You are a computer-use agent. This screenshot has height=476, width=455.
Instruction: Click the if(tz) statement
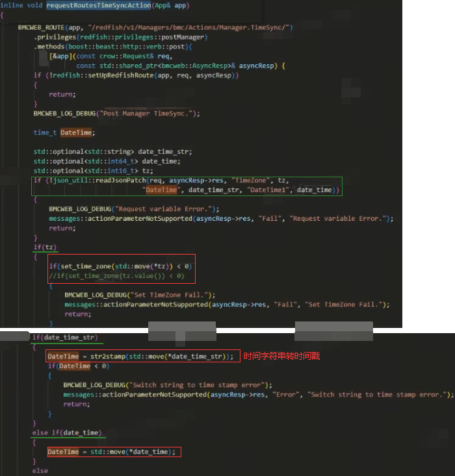[45, 247]
